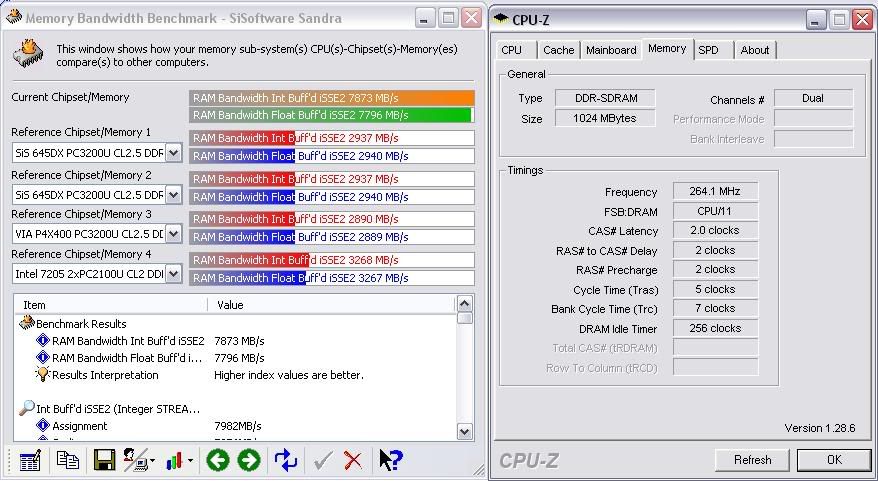Click the Bank Cycle Time 7 clocks field
Viewport: 878px width, 481px height.
coord(715,308)
